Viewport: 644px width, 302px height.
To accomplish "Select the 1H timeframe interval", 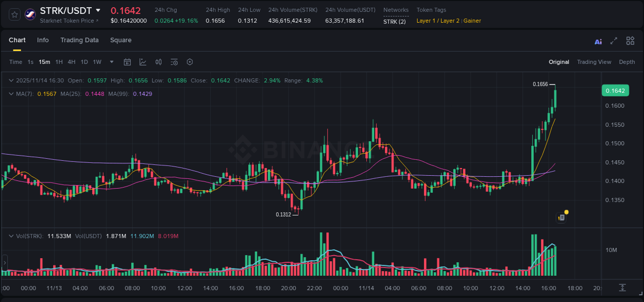I will [59, 62].
